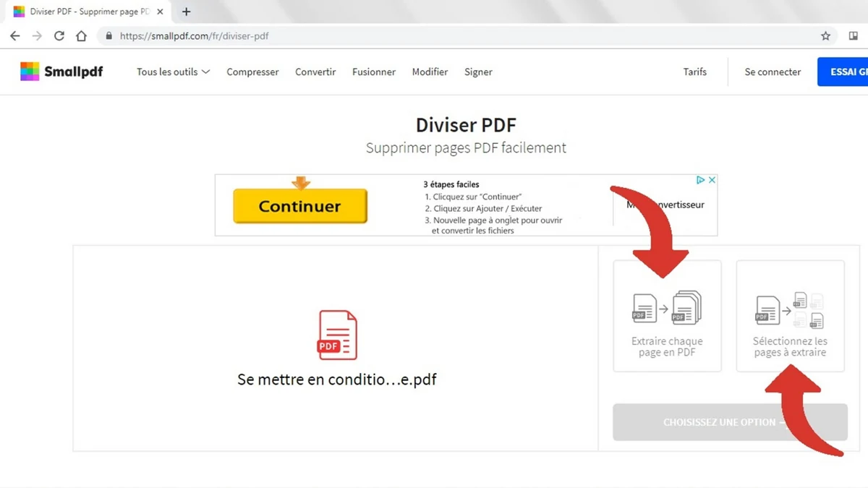Click the Smallpdf logo in the header
The image size is (868, 488).
(61, 72)
